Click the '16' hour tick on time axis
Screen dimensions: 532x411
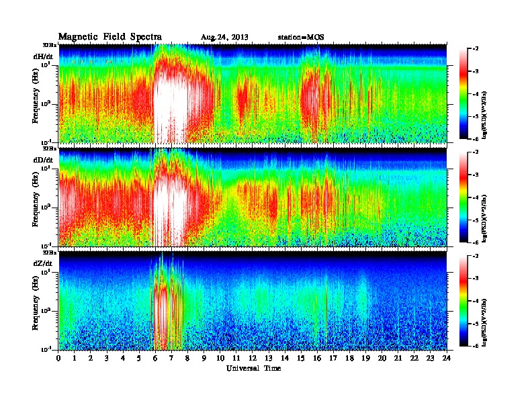317,358
